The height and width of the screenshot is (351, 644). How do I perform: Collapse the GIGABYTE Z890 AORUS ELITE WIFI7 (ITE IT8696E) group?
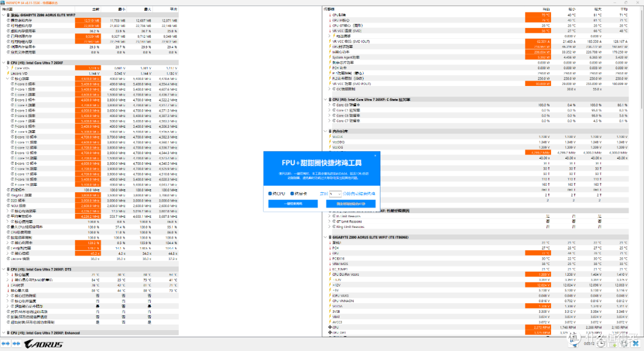326,237
